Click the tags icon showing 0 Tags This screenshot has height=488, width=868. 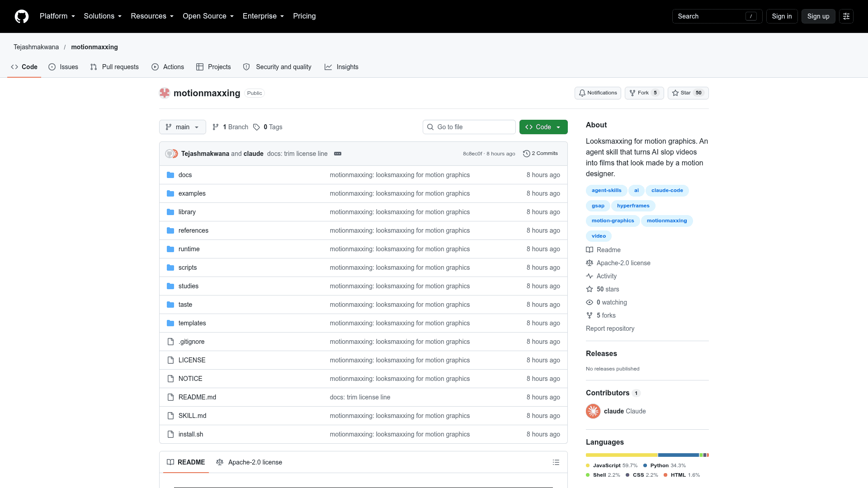256,127
